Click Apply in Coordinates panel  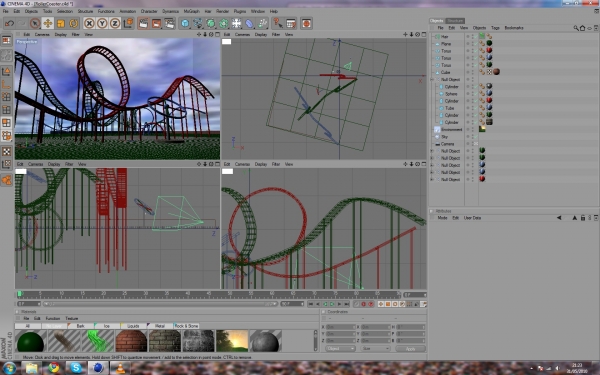411,349
